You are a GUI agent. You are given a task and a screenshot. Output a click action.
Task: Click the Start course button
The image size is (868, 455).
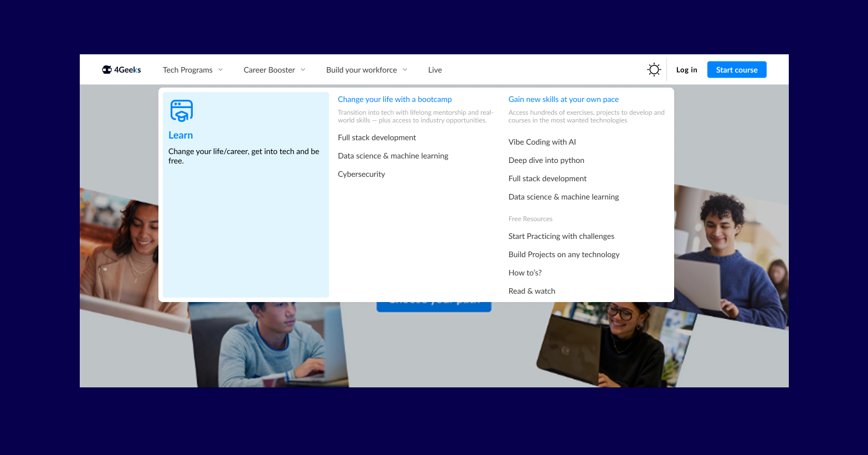[737, 69]
